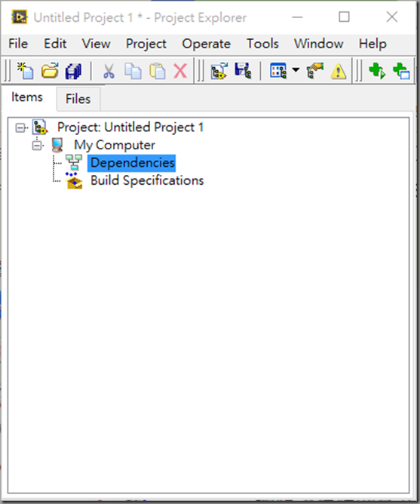Click the Filter View icon in the toolbar
This screenshot has width=420, height=504.
(x=278, y=71)
